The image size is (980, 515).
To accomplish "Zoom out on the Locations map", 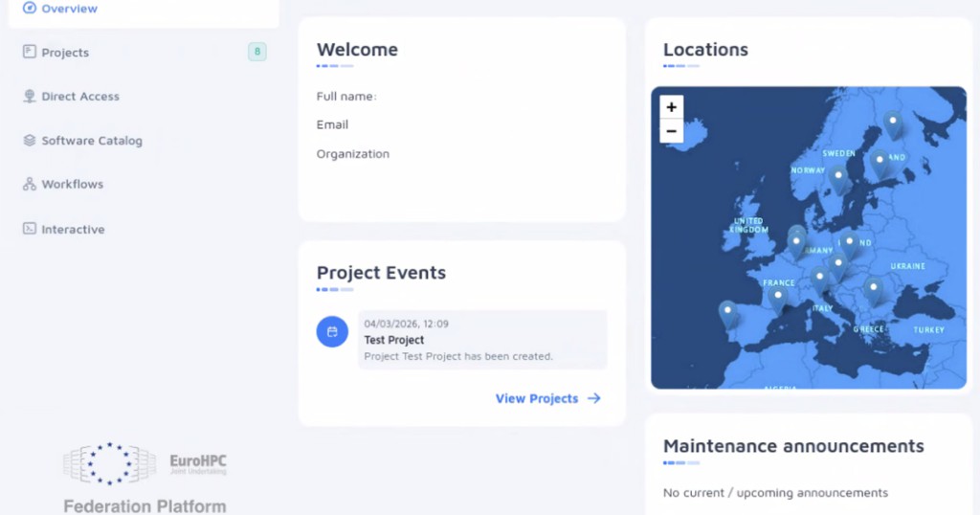I will click(x=672, y=131).
